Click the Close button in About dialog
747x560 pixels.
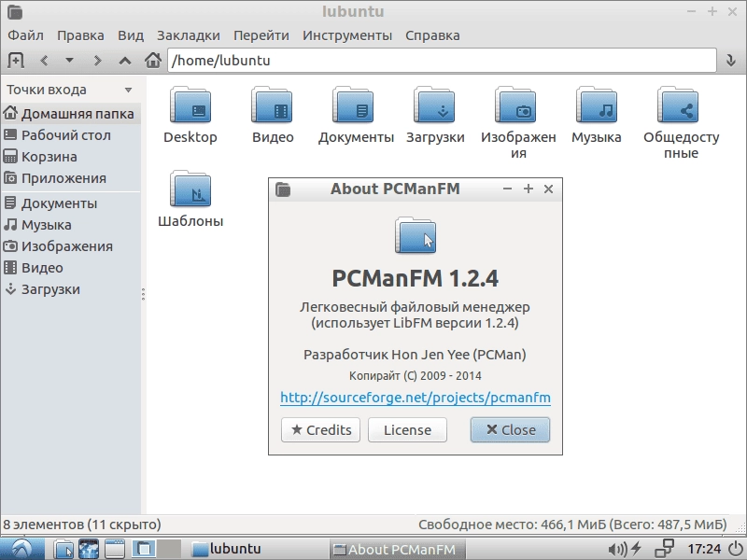click(x=510, y=430)
